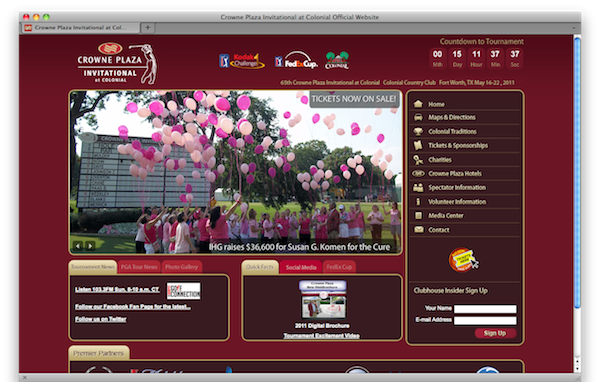Switch to Tournament News tab
The image size is (600, 382).
click(93, 267)
